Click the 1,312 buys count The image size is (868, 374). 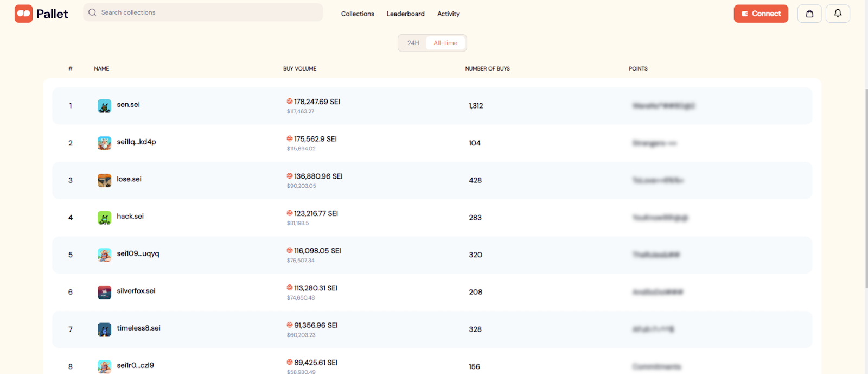coord(476,106)
